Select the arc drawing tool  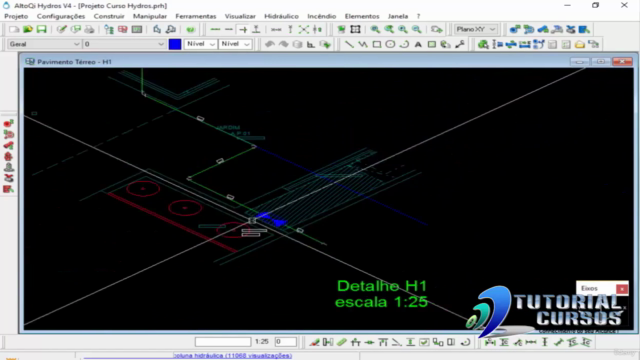click(404, 44)
